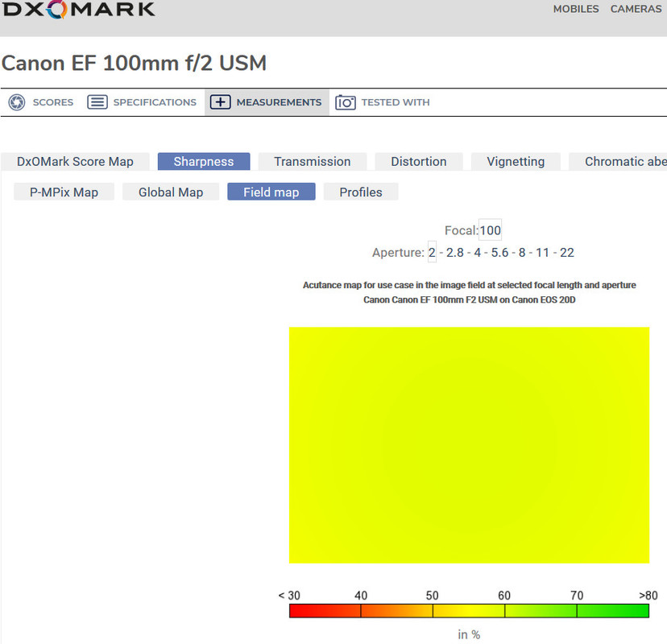Screen dimensions: 667x644
Task: Switch to DxOMark Score Map tab
Action: pyautogui.click(x=75, y=162)
